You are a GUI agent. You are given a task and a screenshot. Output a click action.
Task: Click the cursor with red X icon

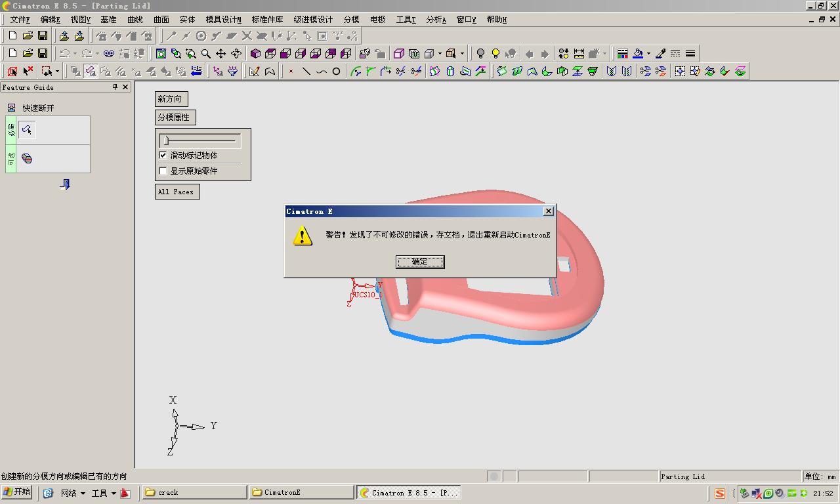coord(28,71)
